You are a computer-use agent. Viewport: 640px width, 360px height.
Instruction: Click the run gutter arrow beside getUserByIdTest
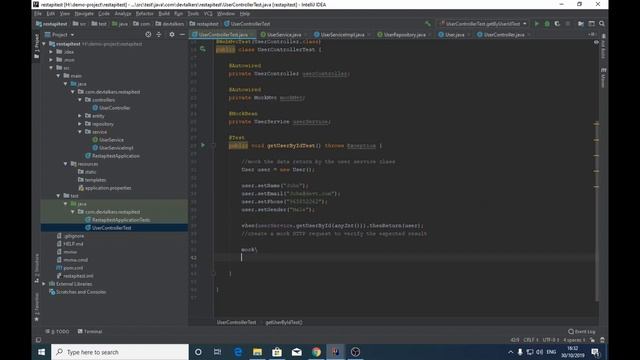click(x=202, y=145)
